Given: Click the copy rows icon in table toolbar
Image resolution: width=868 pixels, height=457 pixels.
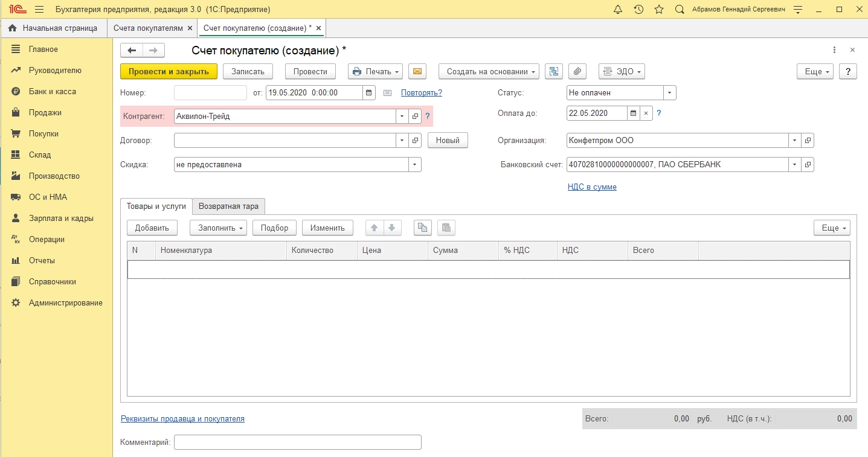Looking at the screenshot, I should (422, 228).
